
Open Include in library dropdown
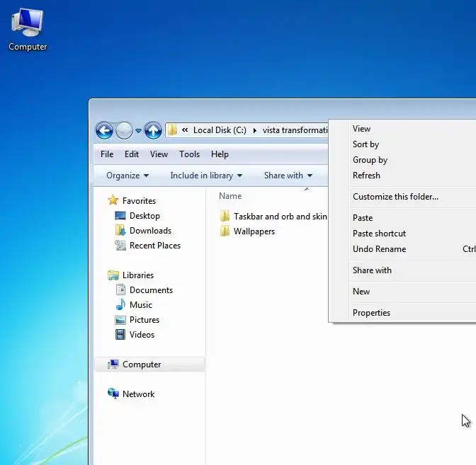[206, 176]
